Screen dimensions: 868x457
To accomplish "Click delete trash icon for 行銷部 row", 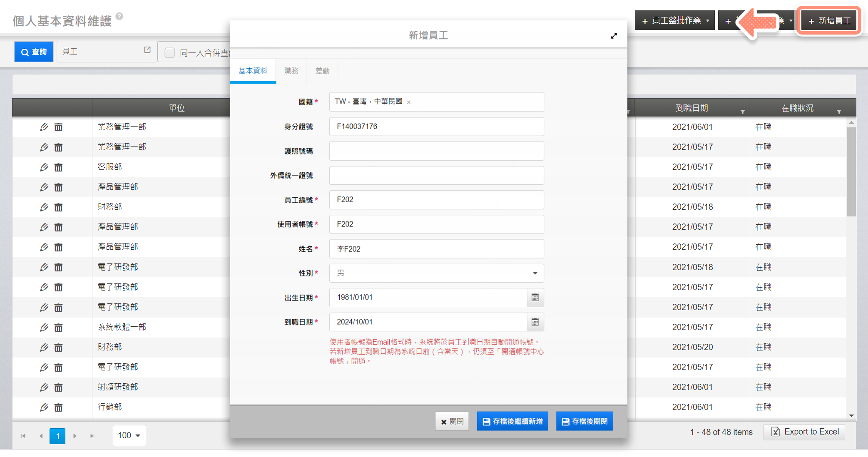I will (58, 407).
